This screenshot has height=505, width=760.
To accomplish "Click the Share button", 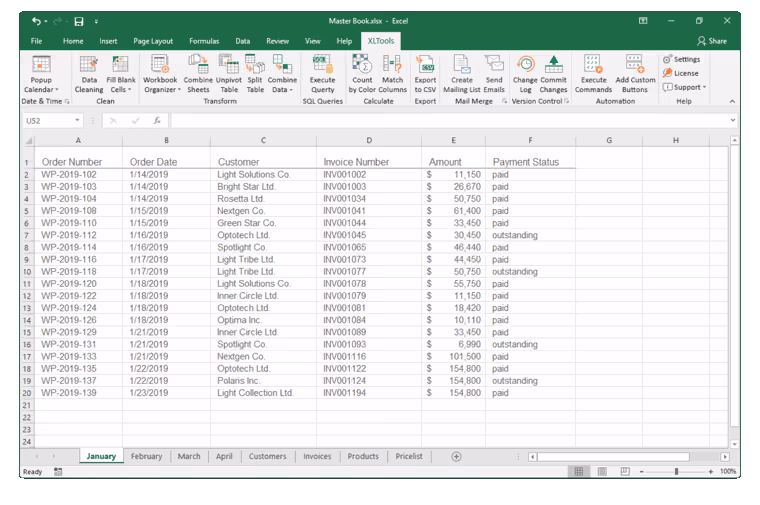I will 712,41.
